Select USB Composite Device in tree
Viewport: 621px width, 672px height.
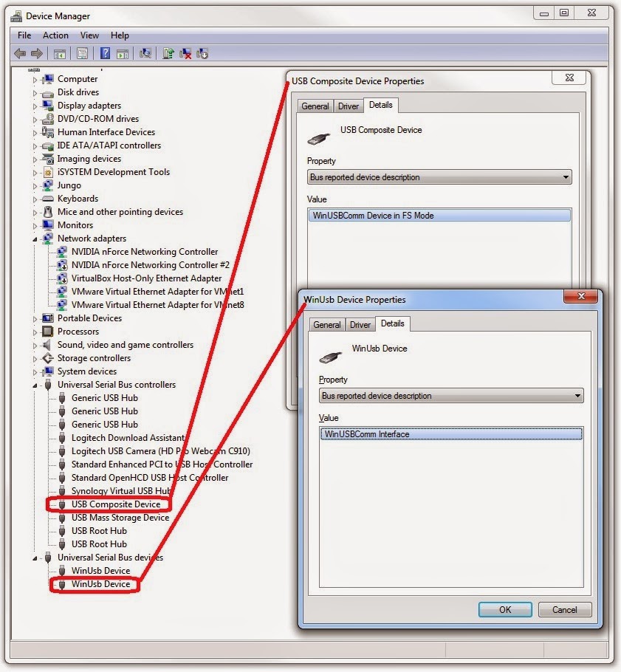(116, 504)
